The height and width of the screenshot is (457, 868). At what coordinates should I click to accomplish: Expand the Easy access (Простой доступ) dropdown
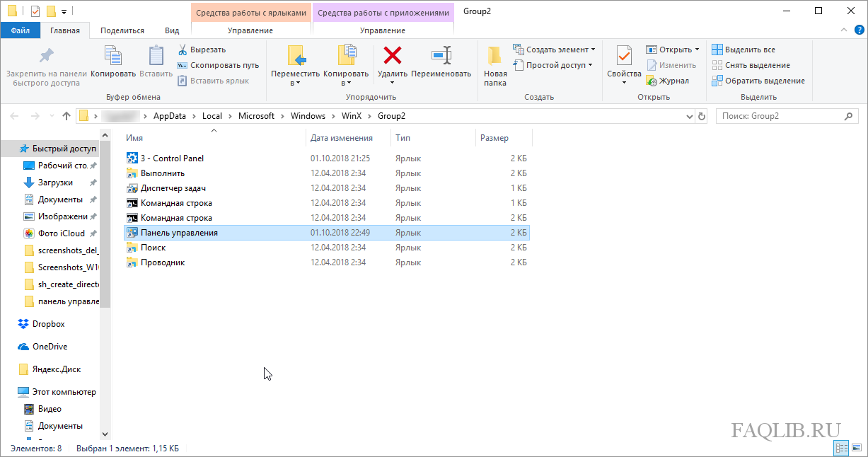tap(555, 65)
